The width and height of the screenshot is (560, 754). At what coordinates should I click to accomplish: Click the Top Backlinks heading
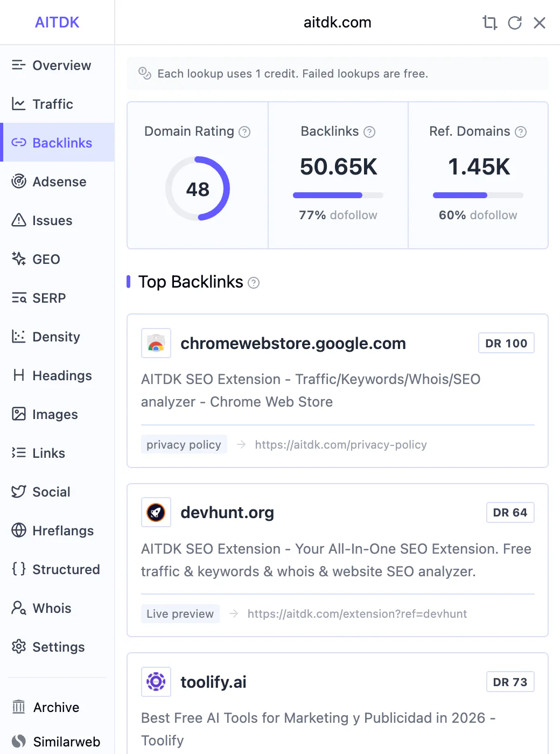191,282
